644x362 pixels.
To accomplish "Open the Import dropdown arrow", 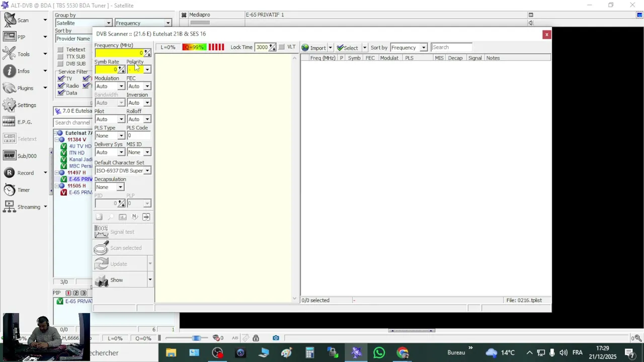I will click(x=330, y=48).
